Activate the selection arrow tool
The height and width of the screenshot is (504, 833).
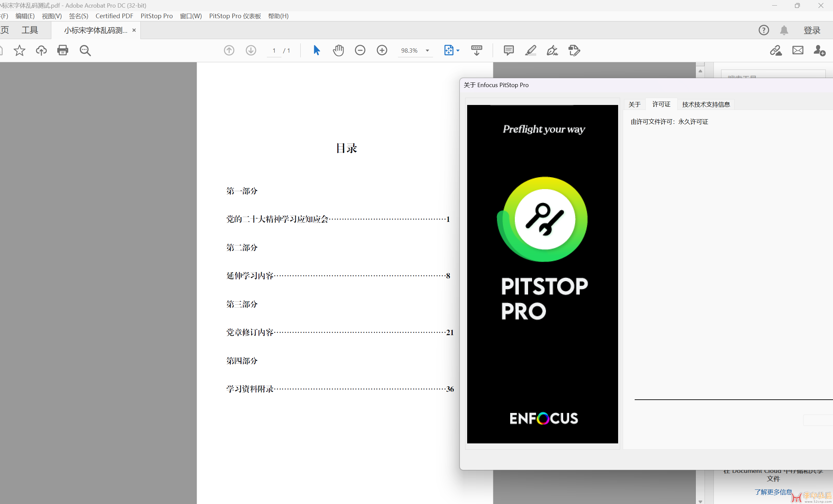(x=317, y=50)
